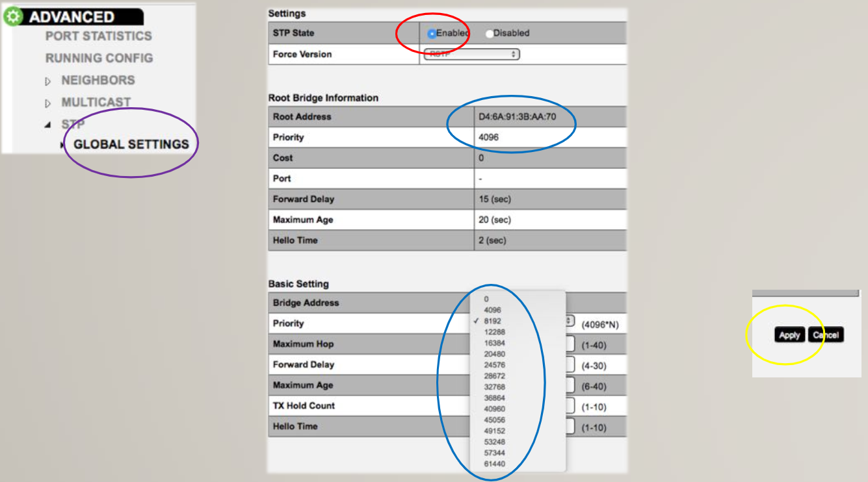
Task: Click the Maximum Hop input field
Action: [570, 344]
